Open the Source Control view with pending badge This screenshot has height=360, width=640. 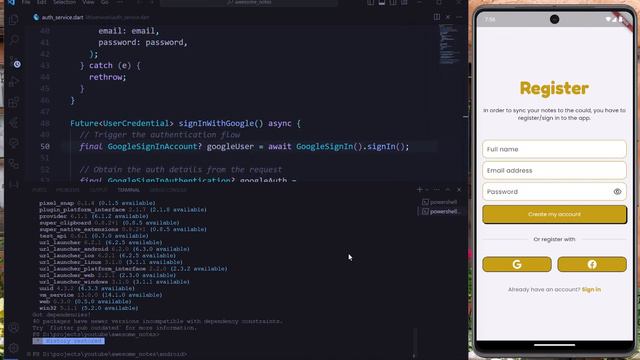coord(14,62)
